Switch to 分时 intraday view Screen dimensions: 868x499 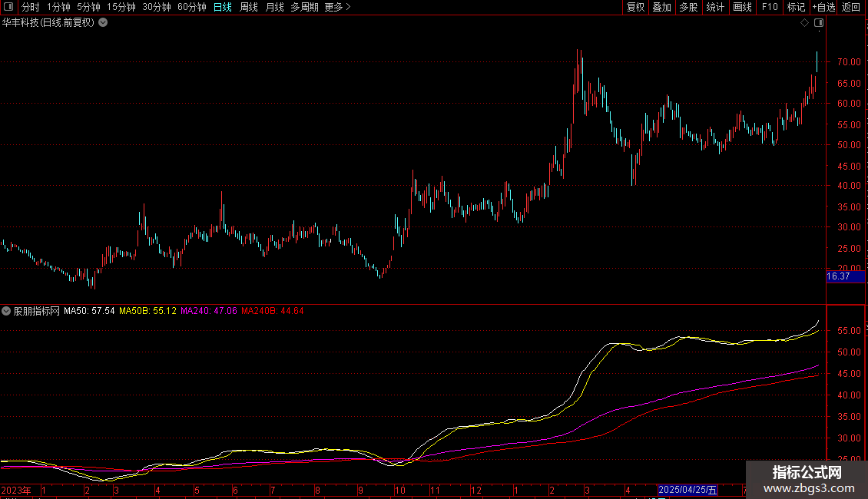pyautogui.click(x=31, y=7)
